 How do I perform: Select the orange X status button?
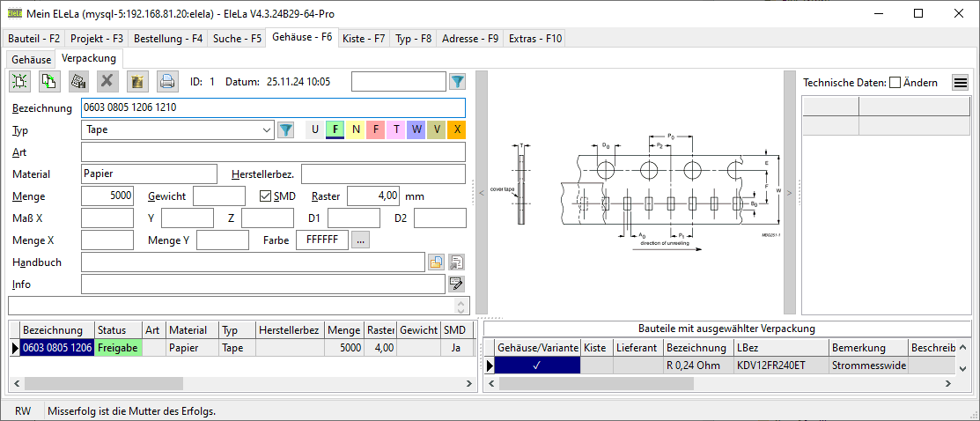(x=456, y=130)
